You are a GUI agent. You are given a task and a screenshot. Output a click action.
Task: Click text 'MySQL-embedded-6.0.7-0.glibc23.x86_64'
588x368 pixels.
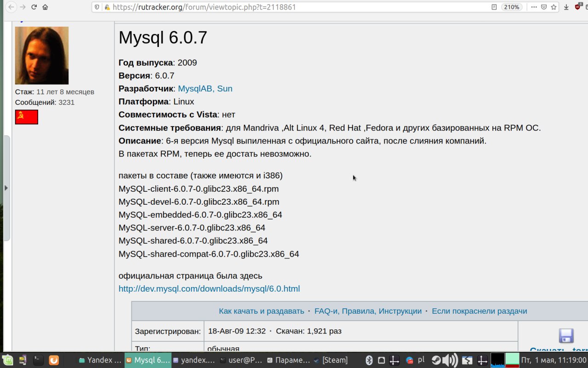coord(200,215)
